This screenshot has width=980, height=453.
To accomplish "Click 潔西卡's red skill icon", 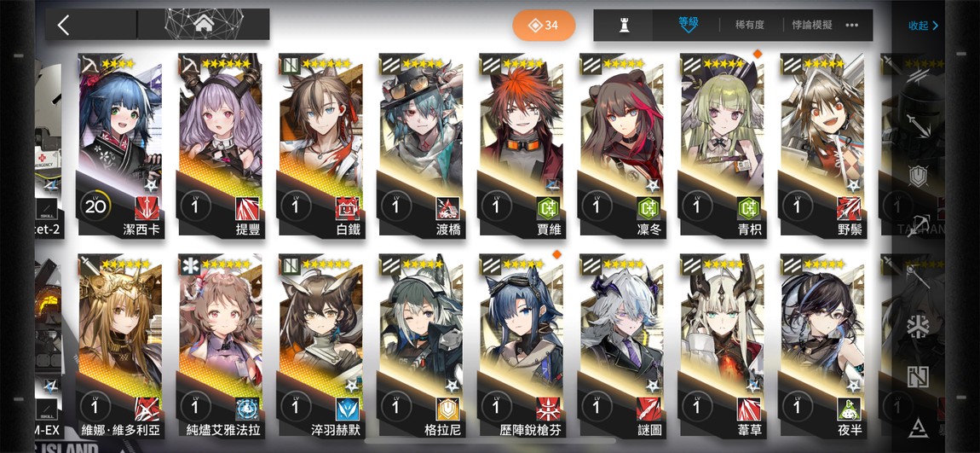I will [147, 206].
